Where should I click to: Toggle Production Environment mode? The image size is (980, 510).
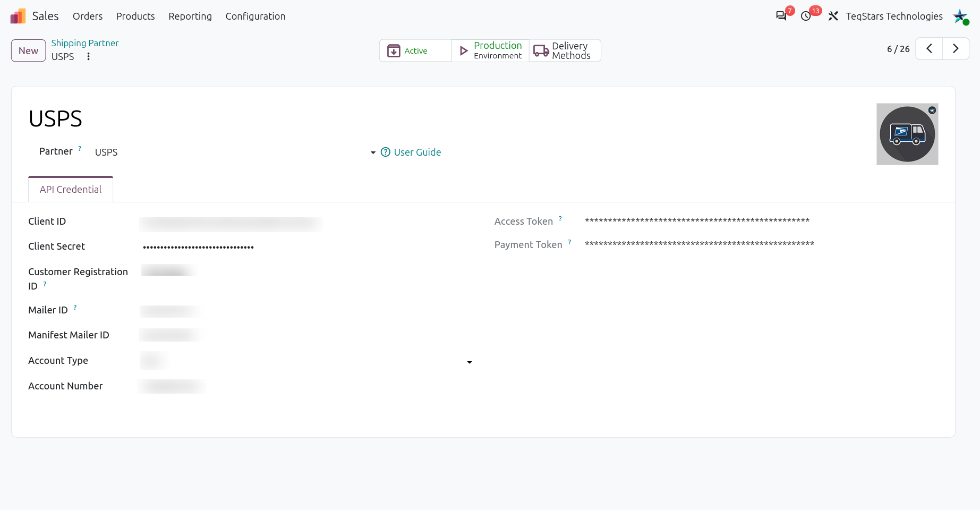(x=490, y=50)
